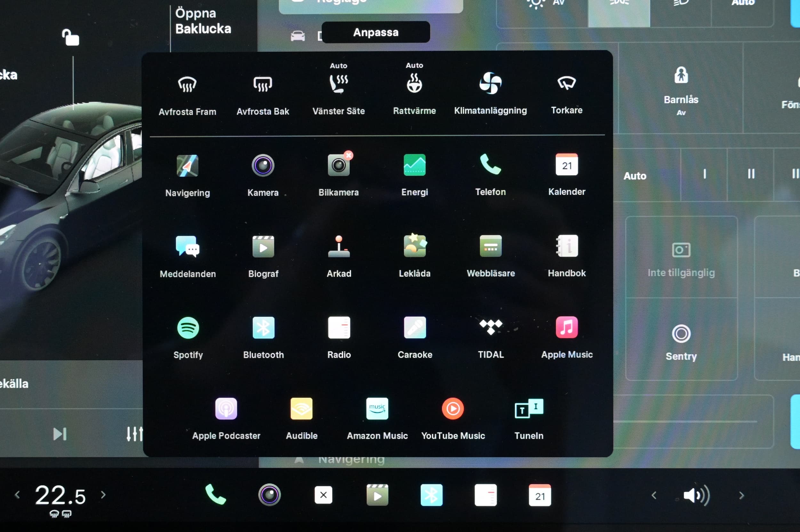Open the Kalender app in grid
Viewport: 800px width, 532px height.
click(x=566, y=164)
